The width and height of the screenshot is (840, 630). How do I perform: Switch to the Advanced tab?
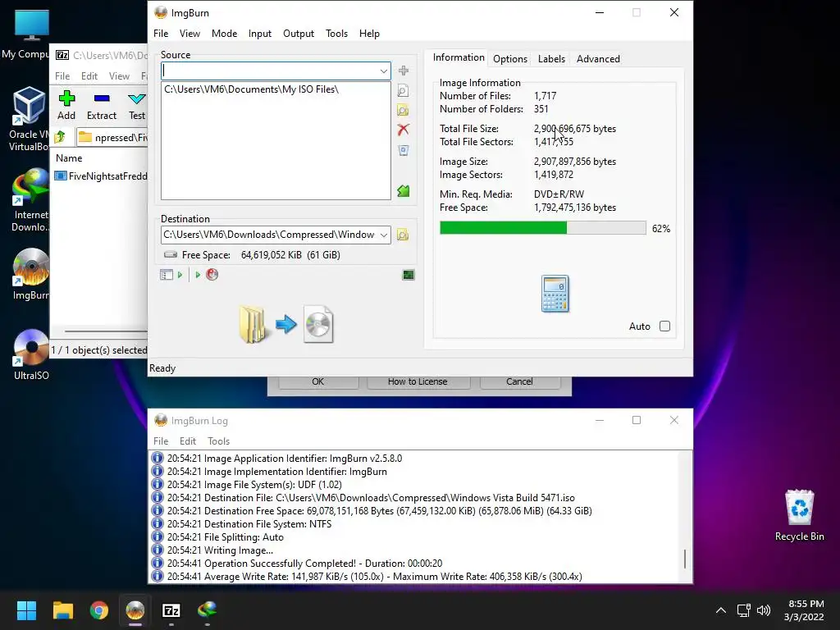click(x=598, y=59)
